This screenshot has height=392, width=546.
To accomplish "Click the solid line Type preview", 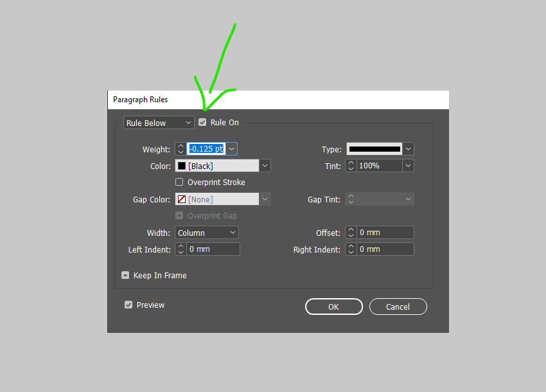I will (x=374, y=149).
